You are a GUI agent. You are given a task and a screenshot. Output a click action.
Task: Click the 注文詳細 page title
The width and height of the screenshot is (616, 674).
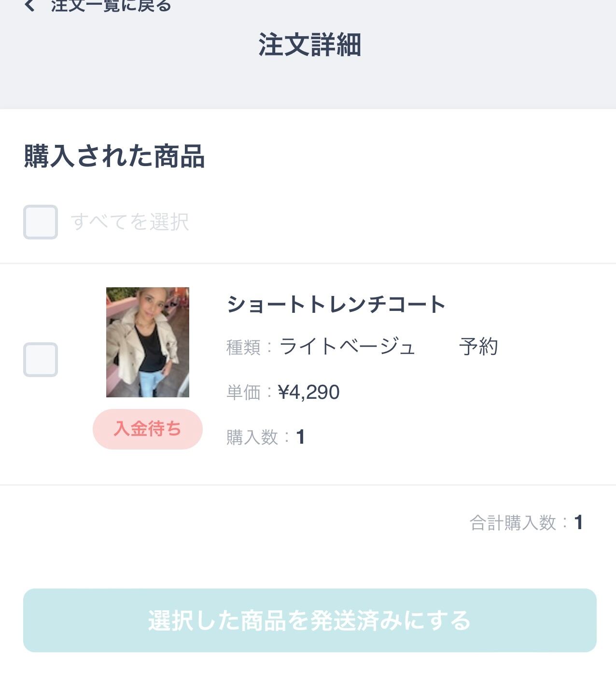pyautogui.click(x=309, y=45)
